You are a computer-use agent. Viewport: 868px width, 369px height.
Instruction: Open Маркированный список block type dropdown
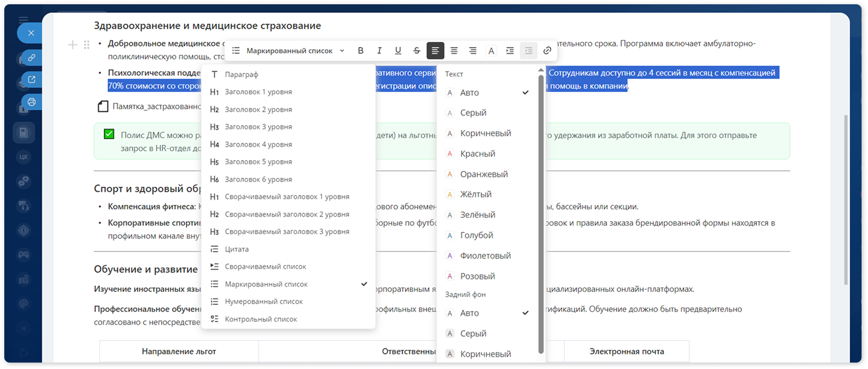[x=288, y=50]
